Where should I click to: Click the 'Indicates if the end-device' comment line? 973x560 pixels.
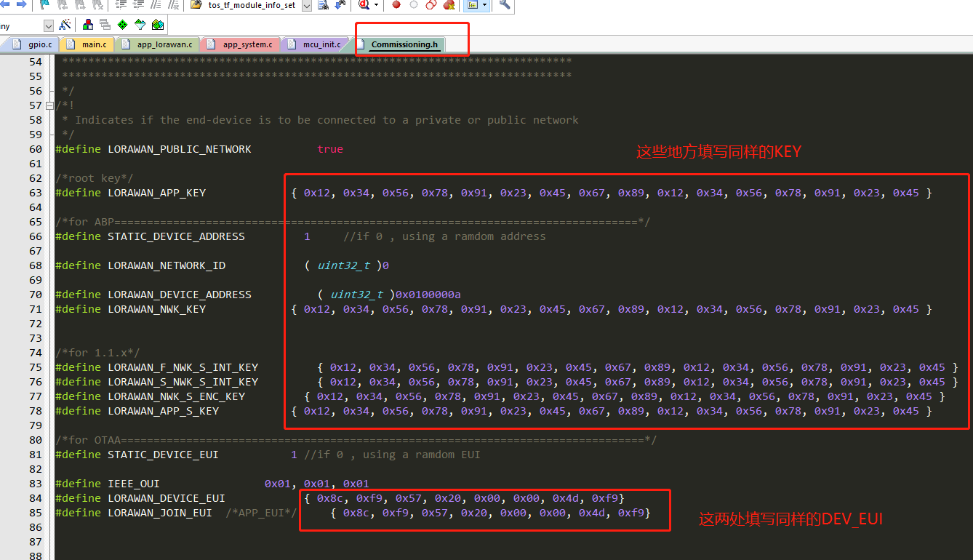coord(320,120)
